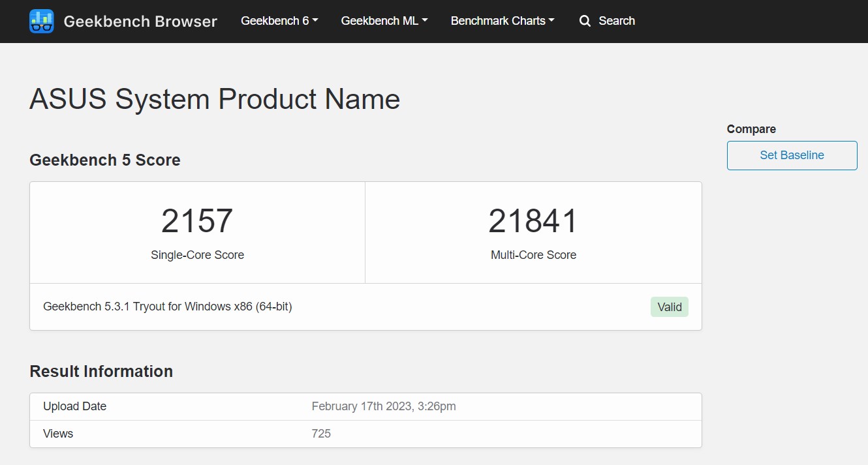Click the Views row label
This screenshot has width=868, height=465.
[58, 434]
